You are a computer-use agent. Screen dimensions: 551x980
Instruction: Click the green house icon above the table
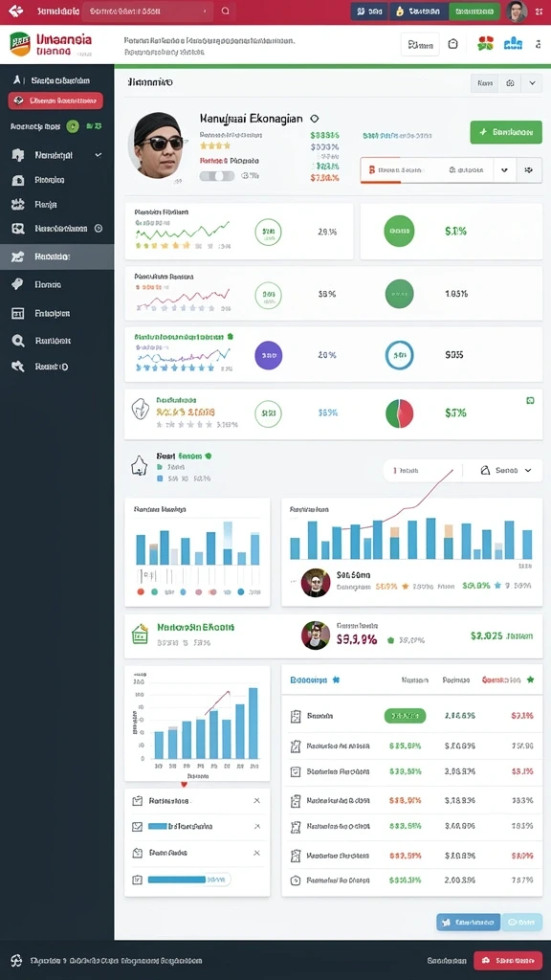140,635
